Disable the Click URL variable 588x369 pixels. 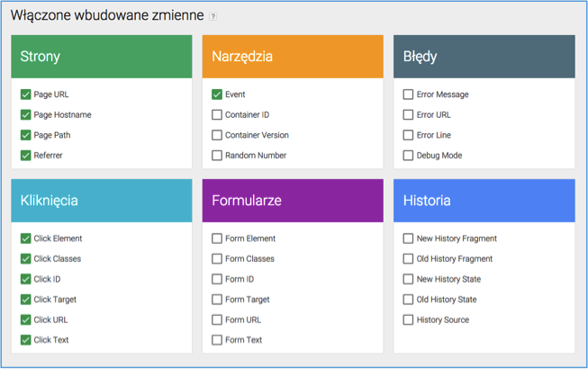26,319
